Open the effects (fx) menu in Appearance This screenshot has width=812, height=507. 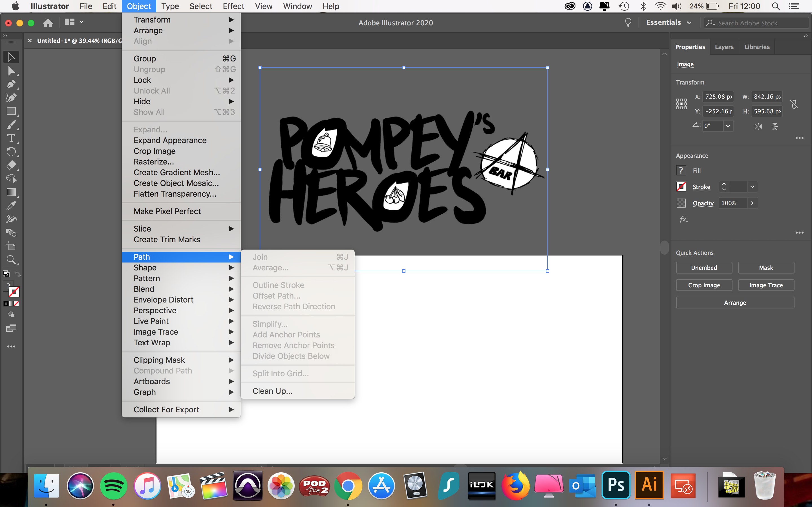[x=683, y=219]
